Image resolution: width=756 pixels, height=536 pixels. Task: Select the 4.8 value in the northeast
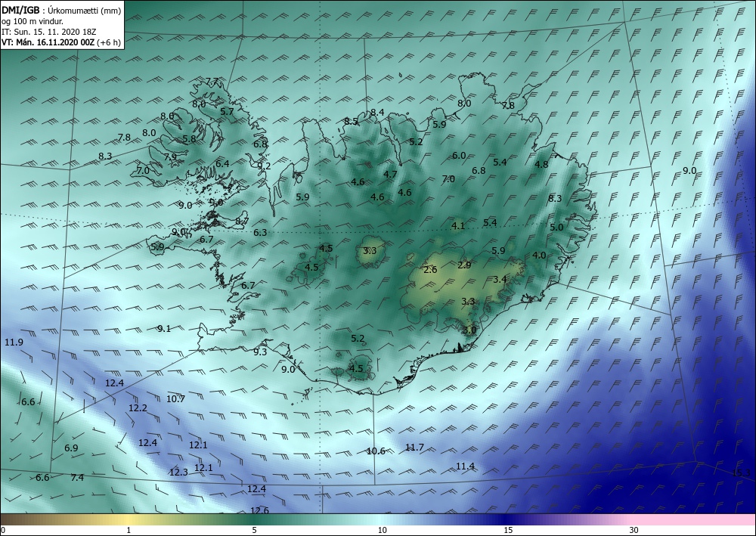[x=541, y=164]
